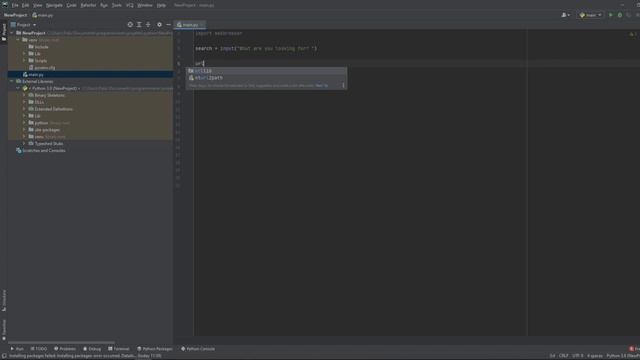Click the Expand All icon in Project panel
640x360 pixels.
coord(139,25)
